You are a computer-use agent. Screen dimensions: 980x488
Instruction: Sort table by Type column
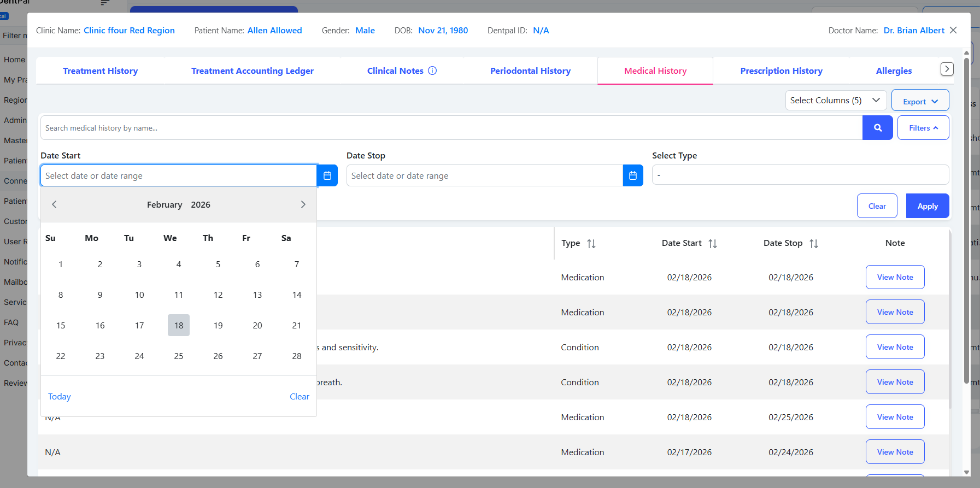click(591, 244)
